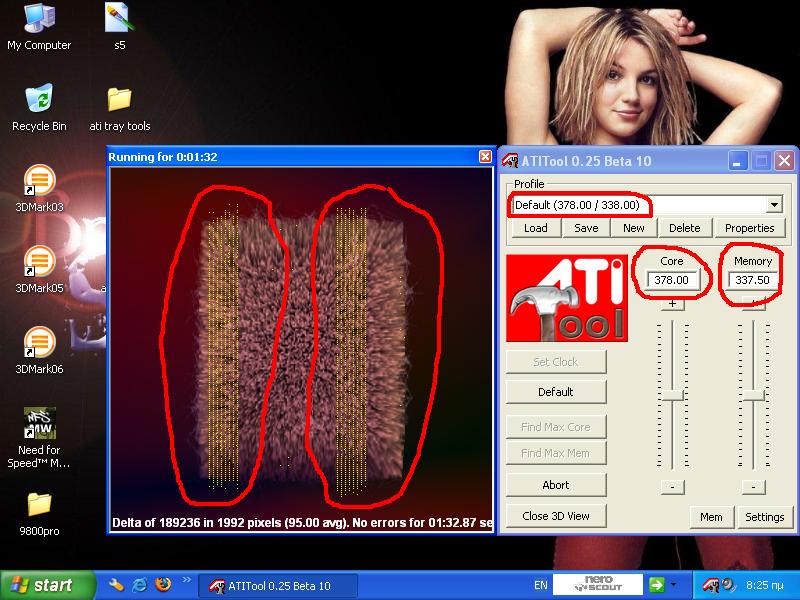Select the ati tray tools folder
The width and height of the screenshot is (800, 600).
click(119, 109)
